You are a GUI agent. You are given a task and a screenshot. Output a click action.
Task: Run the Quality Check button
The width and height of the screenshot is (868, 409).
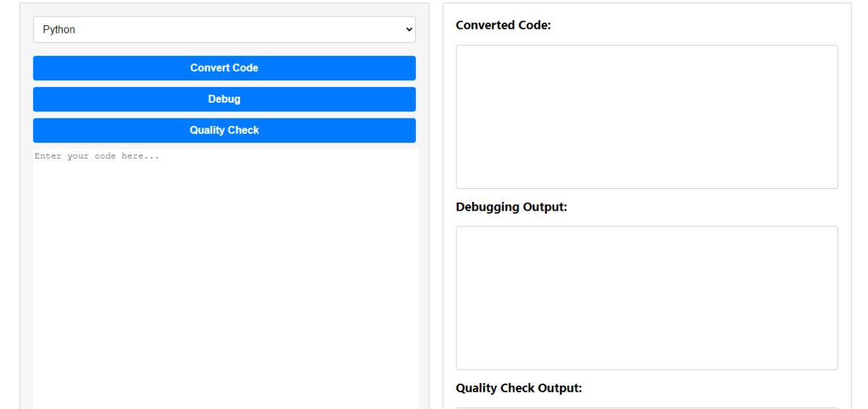pyautogui.click(x=224, y=130)
